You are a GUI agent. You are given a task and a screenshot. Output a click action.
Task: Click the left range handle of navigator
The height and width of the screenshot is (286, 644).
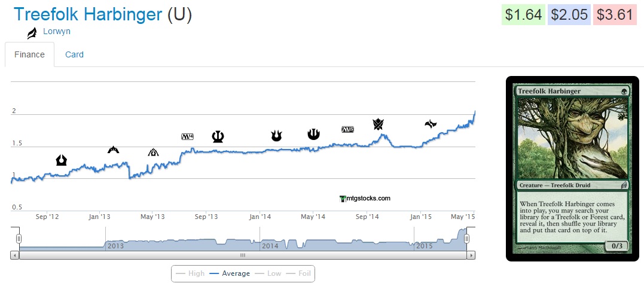click(19, 239)
